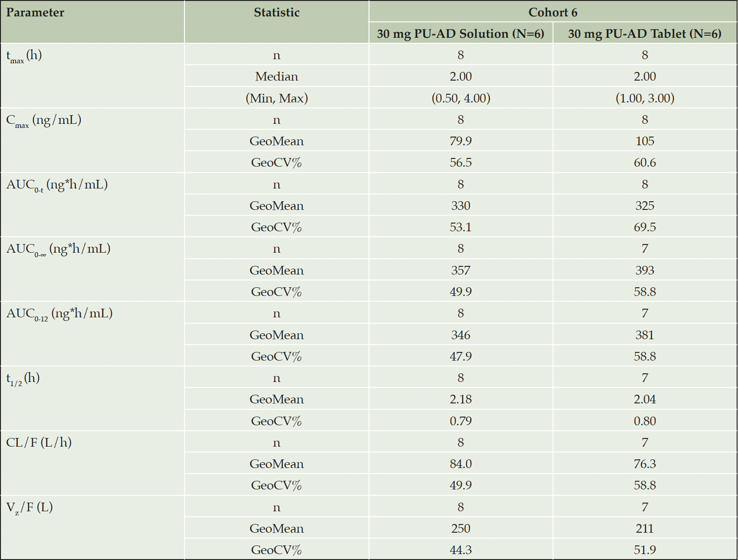738x560 pixels.
Task: Click the AUC0-t GeoMean value 330
Action: [x=461, y=206]
